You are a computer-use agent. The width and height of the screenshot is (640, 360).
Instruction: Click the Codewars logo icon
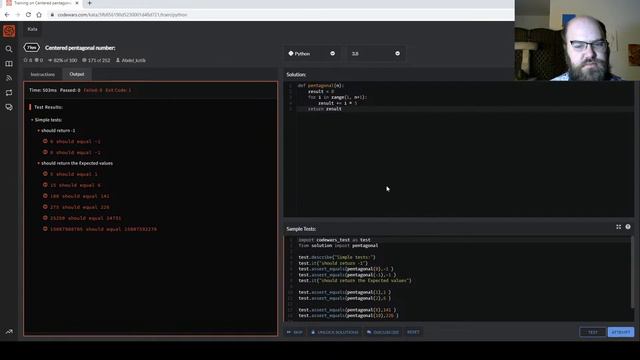pos(9,31)
